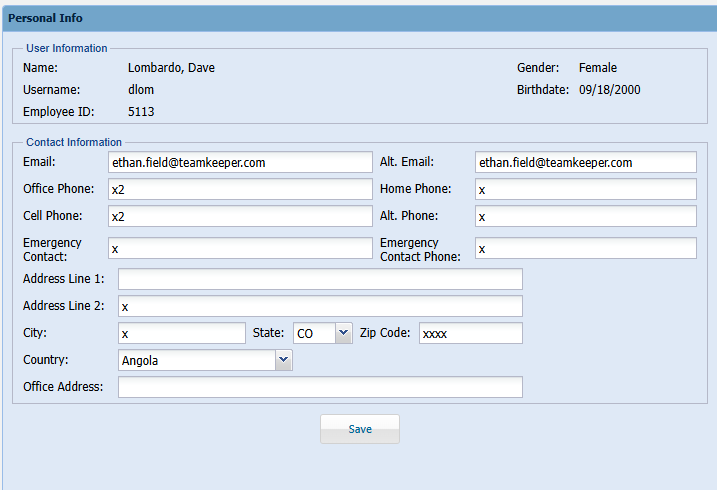
Task: Click the Alt. Phone text field
Action: point(585,216)
